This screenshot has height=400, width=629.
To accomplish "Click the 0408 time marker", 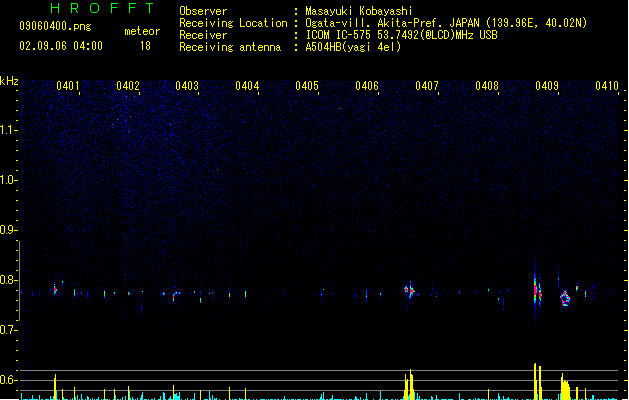I will point(487,86).
